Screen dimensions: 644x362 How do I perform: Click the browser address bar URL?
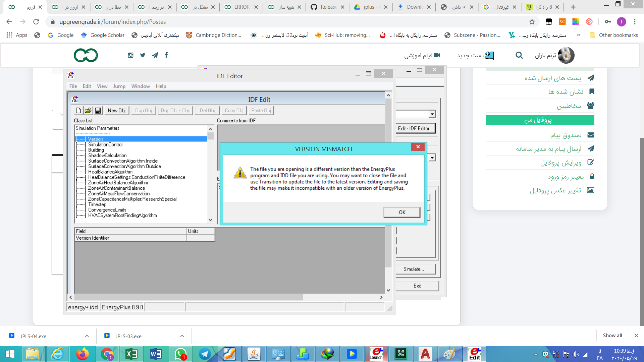point(113,22)
